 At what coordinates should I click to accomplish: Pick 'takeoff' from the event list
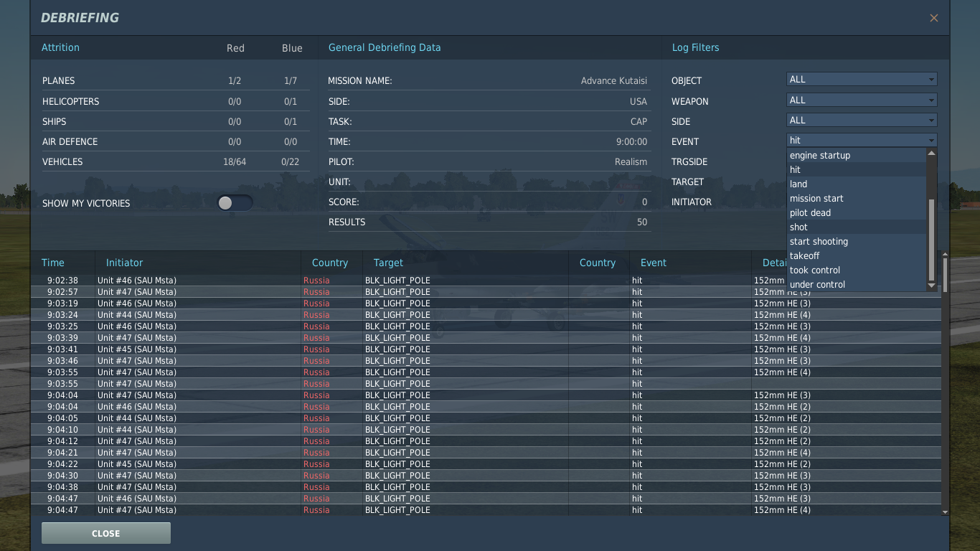pos(857,255)
